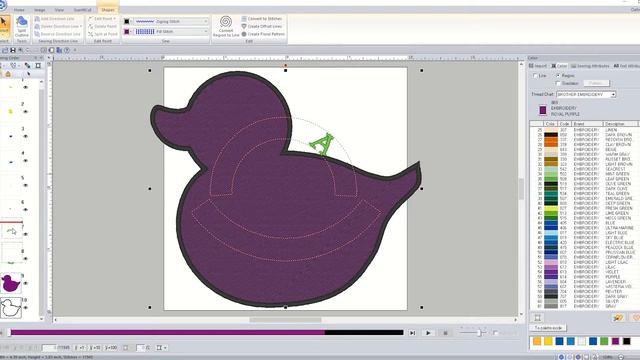Viewport: 640px width, 360px height.
Task: Switch to Text Attributes panel tab
Action: pyautogui.click(x=626, y=66)
